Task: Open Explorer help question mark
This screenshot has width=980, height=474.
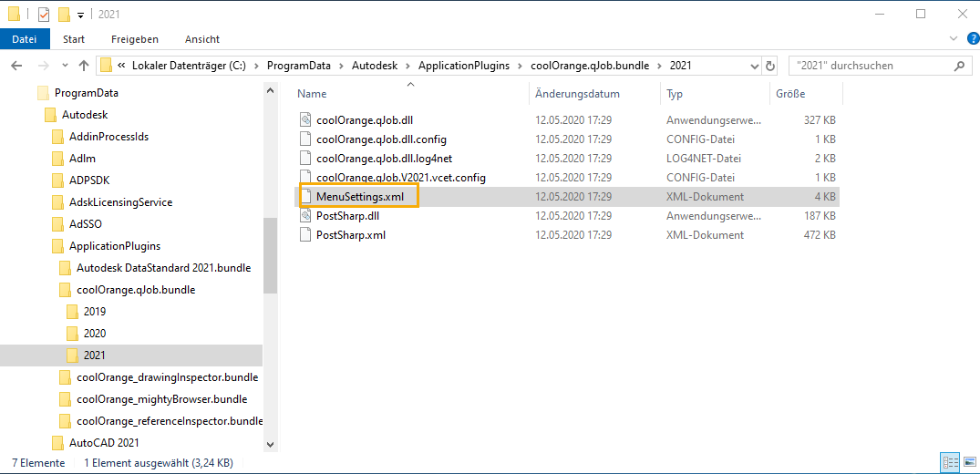Action: 968,39
